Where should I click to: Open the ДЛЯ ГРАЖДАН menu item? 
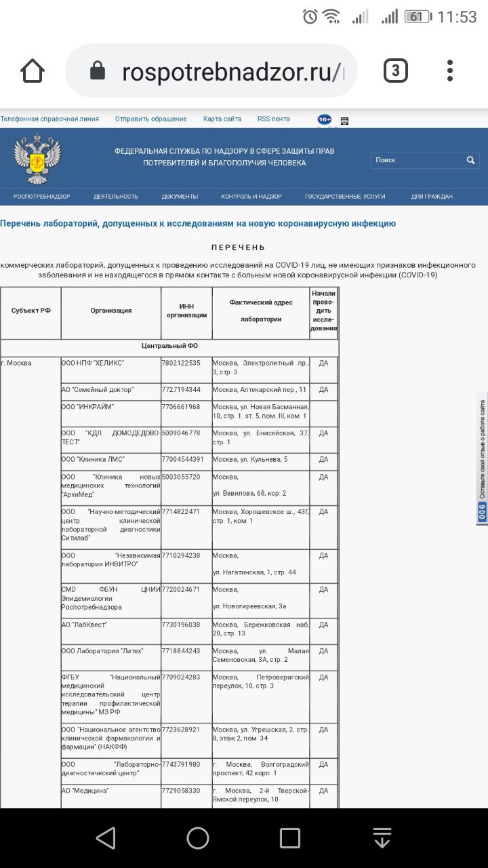point(432,197)
